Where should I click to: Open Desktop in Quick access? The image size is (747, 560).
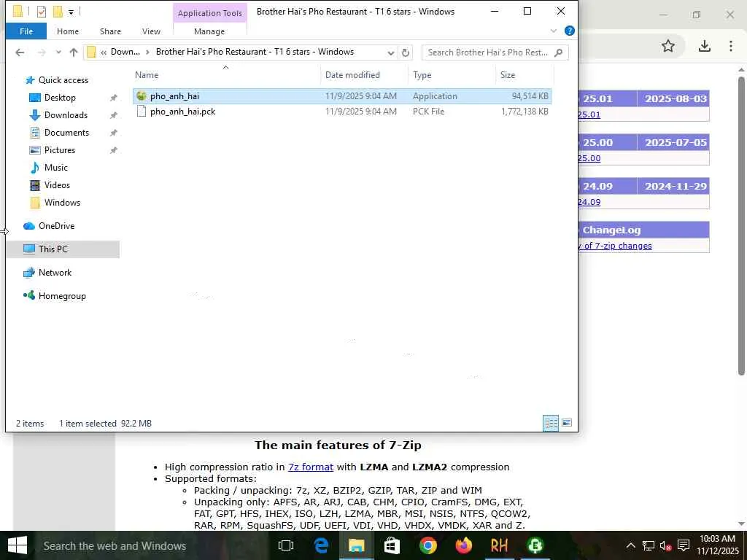pyautogui.click(x=60, y=98)
